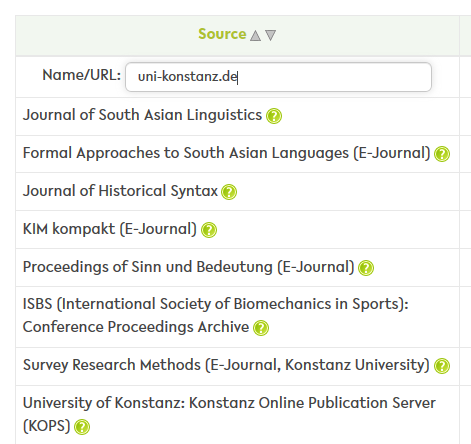Focus the Name/URL filter input field
Viewport: 471px width, 444px height.
click(x=278, y=77)
